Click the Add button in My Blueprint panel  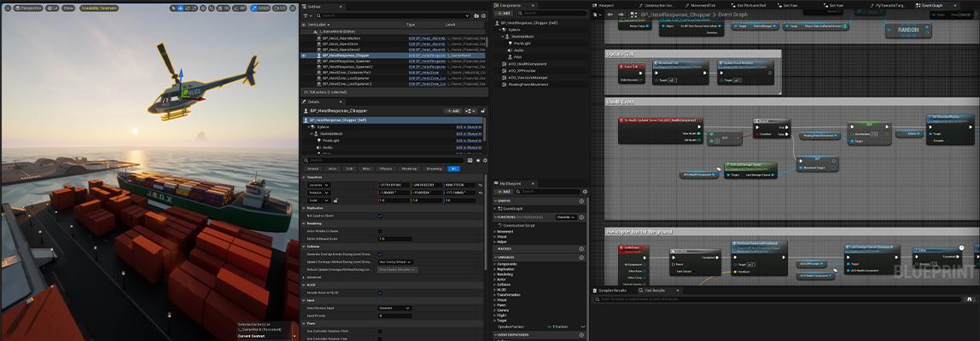pos(503,191)
